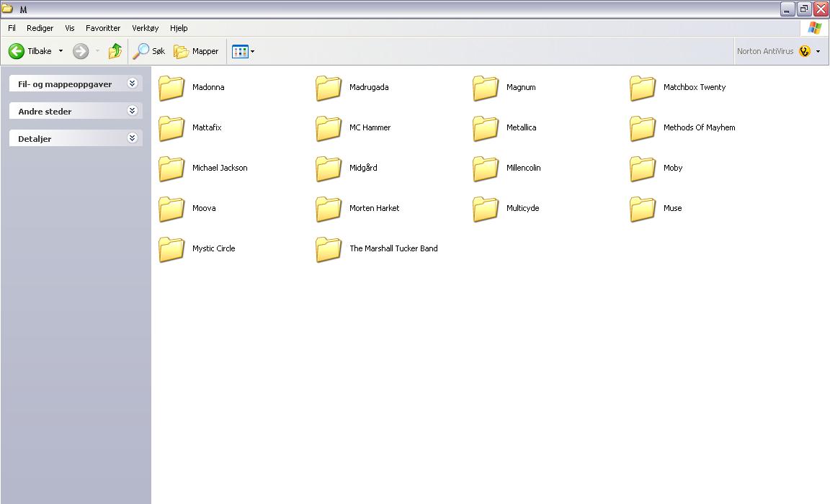The height and width of the screenshot is (504, 830).
Task: Select the Morten Harket folder icon
Action: pos(329,208)
